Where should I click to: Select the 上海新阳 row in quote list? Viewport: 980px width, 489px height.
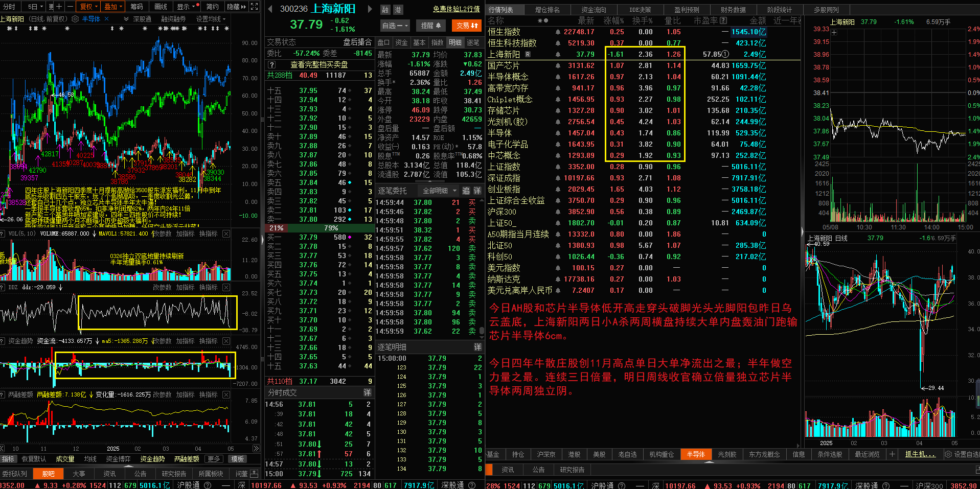[643, 54]
